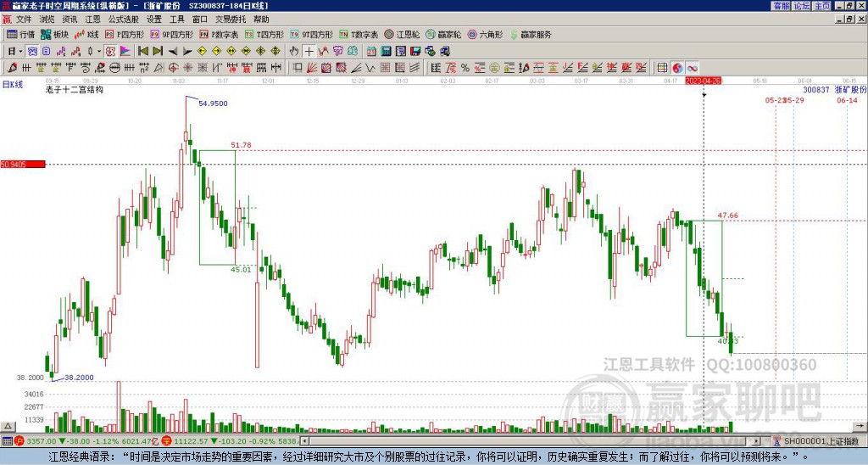The width and height of the screenshot is (868, 465).
Task: Open the 江恩 menu
Action: pyautogui.click(x=92, y=20)
